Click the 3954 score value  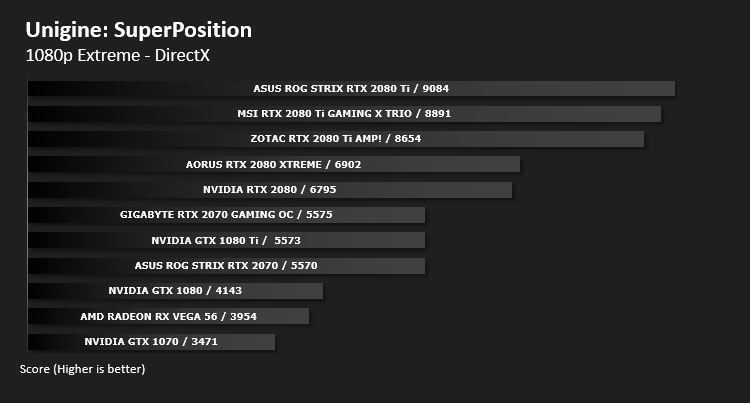[243, 316]
